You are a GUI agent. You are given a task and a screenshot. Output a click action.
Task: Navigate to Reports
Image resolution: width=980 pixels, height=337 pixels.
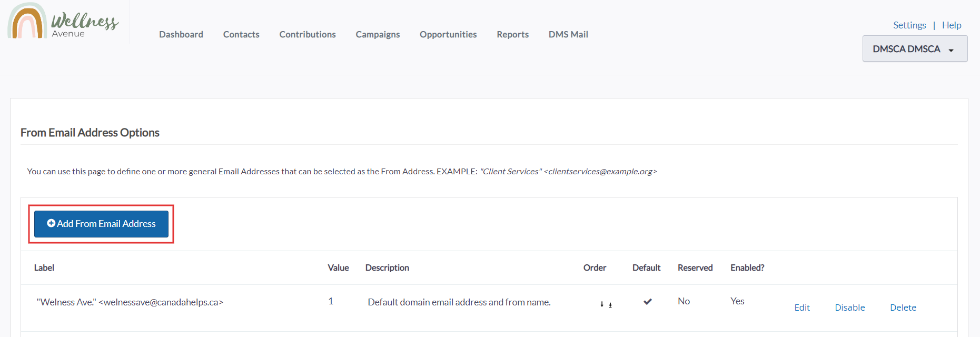pos(512,34)
